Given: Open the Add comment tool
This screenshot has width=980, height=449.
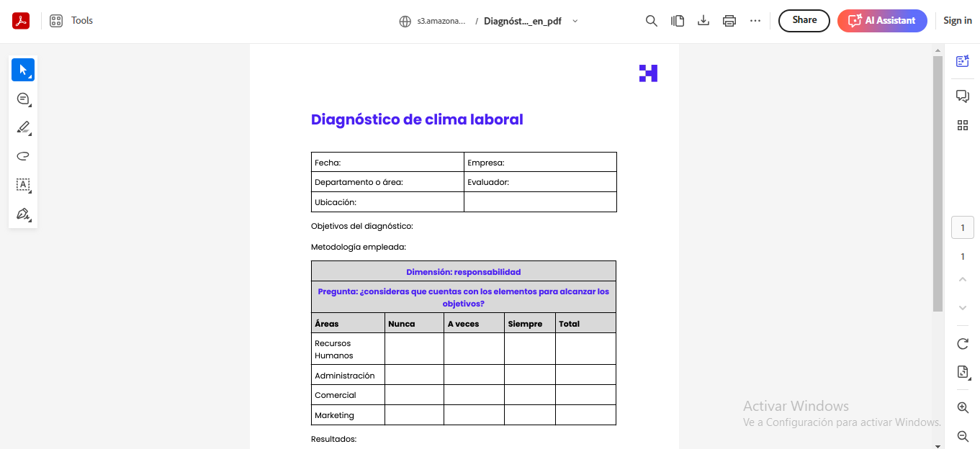Looking at the screenshot, I should tap(22, 99).
